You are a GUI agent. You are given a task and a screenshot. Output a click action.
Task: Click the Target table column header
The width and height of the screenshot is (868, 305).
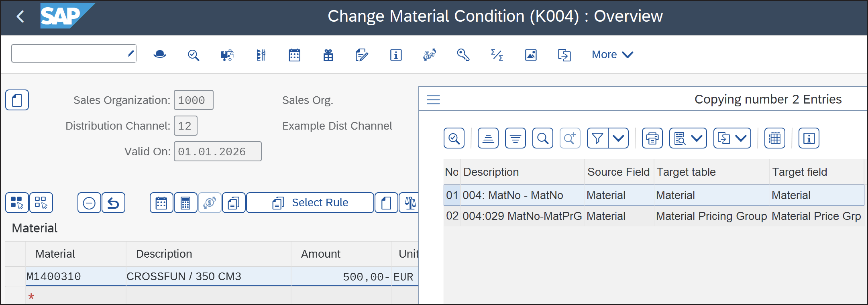tap(712, 172)
